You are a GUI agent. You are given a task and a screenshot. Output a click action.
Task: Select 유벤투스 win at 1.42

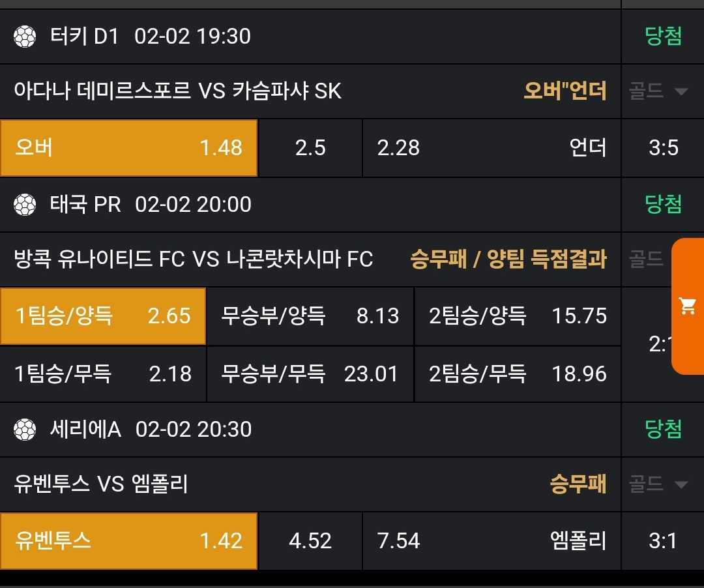tap(128, 541)
